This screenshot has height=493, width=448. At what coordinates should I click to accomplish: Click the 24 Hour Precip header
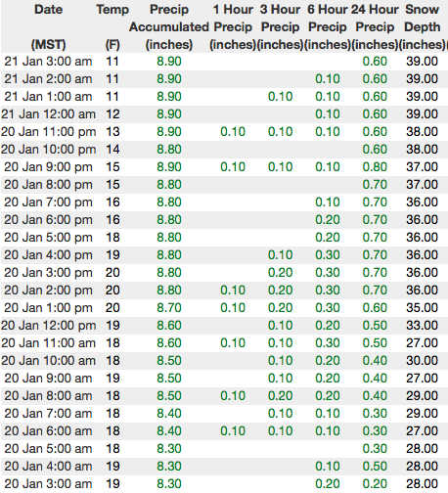[x=375, y=26]
